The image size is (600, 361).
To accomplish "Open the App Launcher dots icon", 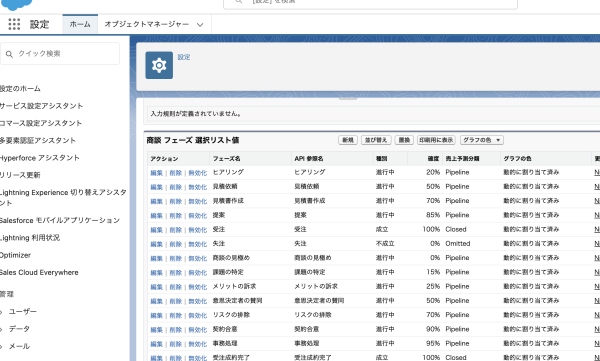I will coord(14,24).
